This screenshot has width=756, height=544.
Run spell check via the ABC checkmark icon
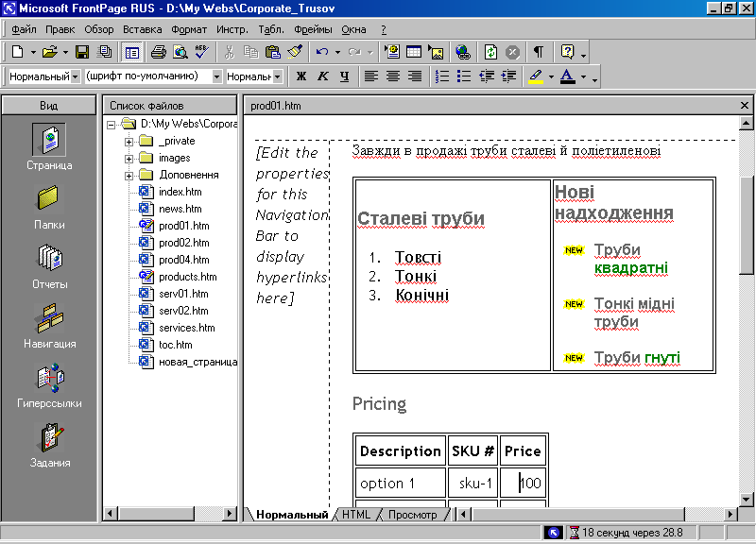click(202, 52)
